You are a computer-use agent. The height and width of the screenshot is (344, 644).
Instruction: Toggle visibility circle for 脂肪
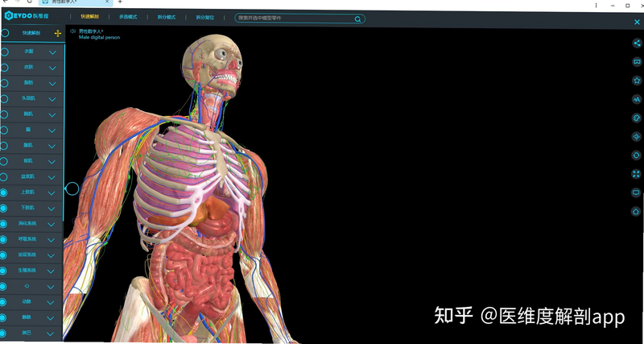(5, 83)
